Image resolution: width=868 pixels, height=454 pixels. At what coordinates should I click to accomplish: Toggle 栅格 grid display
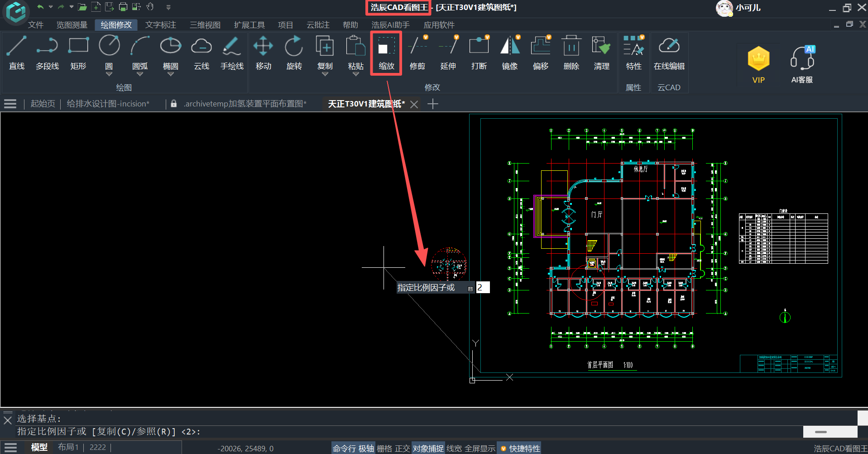(384, 449)
